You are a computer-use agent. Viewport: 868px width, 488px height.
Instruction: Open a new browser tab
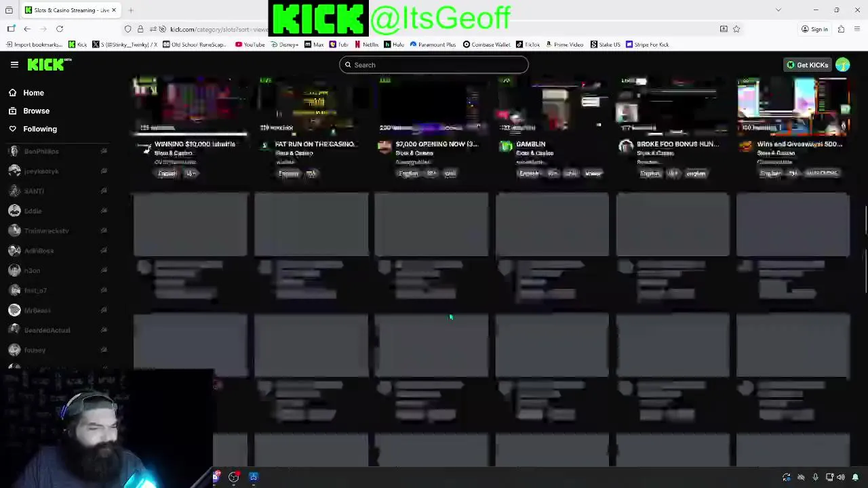pos(131,10)
